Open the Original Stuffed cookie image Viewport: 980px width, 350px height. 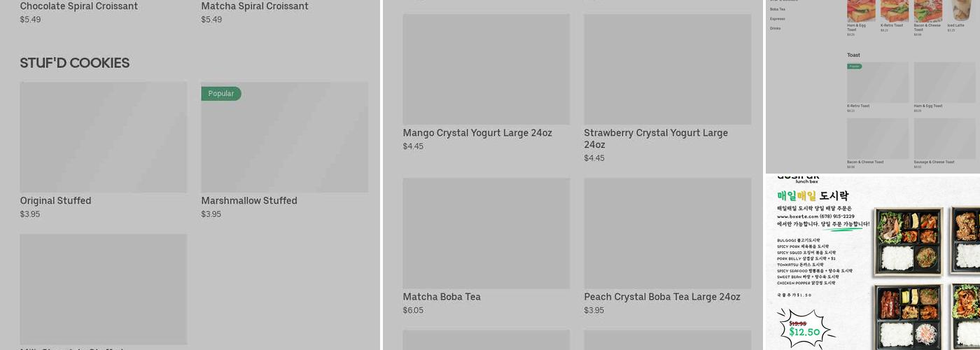104,137
